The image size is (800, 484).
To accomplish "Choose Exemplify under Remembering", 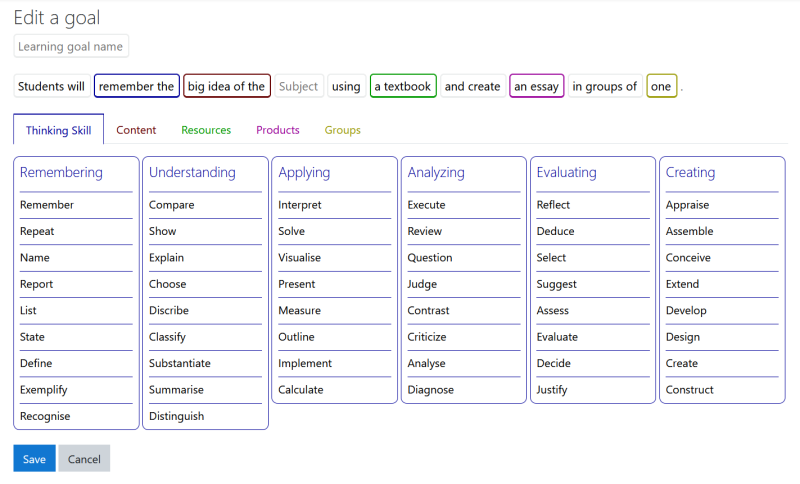I will tap(44, 390).
